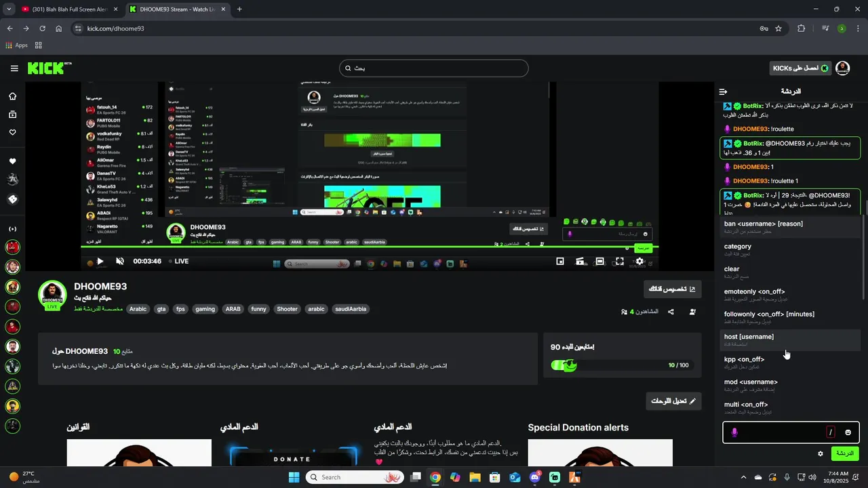
Task: Open the Windows Start menu
Action: [294, 477]
